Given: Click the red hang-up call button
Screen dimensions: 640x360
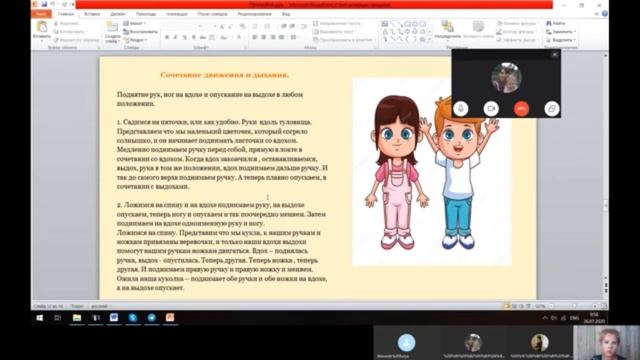Looking at the screenshot, I should pyautogui.click(x=521, y=109).
